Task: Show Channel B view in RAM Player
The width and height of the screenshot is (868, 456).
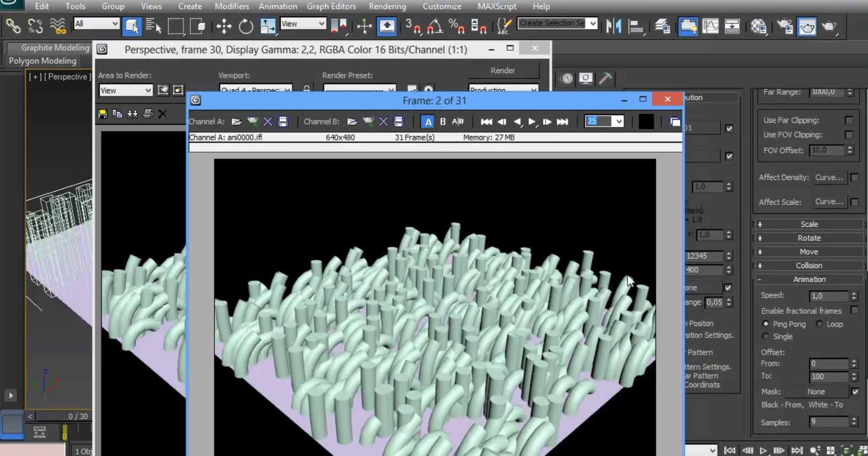Action: [x=443, y=122]
